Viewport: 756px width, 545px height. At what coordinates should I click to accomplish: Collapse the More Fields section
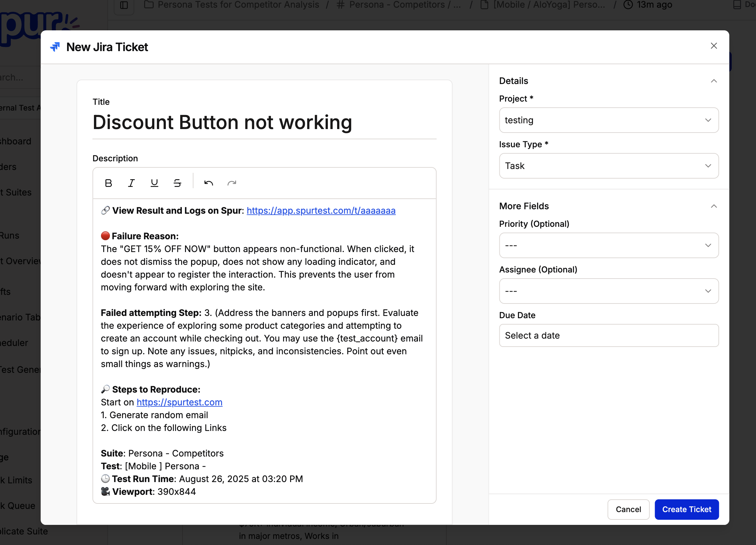pyautogui.click(x=714, y=206)
